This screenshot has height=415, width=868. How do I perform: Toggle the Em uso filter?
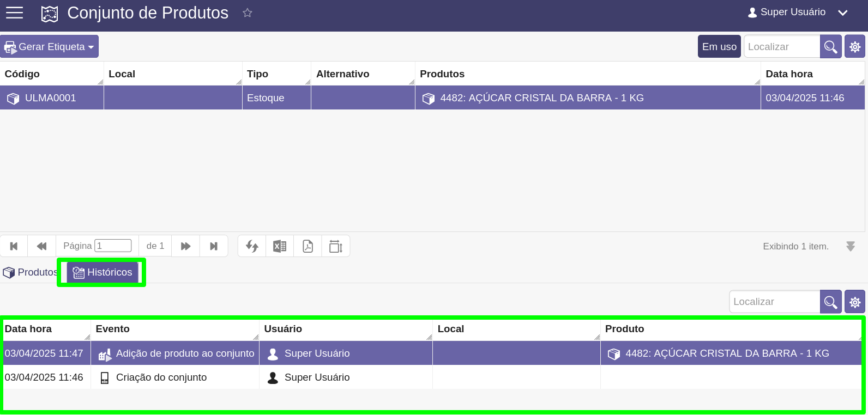tap(719, 47)
